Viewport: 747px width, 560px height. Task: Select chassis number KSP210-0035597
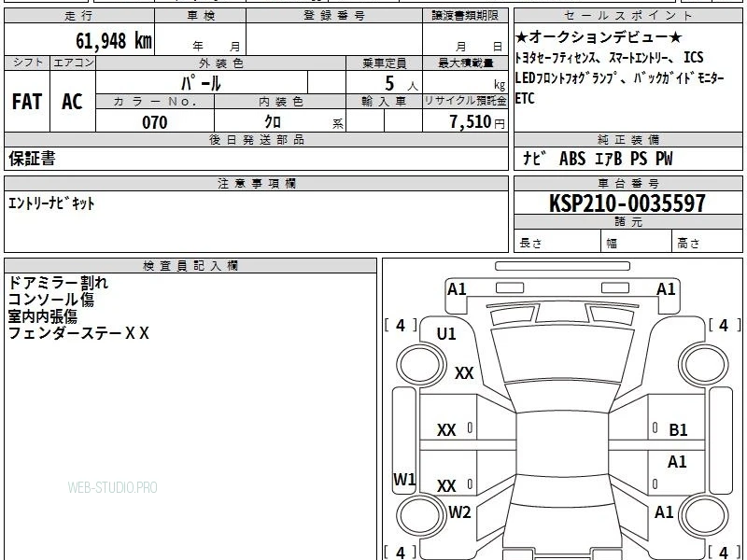(x=627, y=203)
